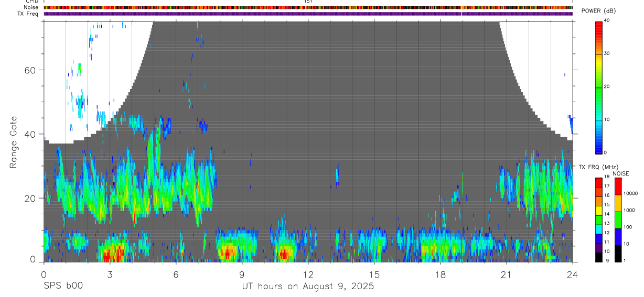Click the purple TX Freq strip above plot

308,14
